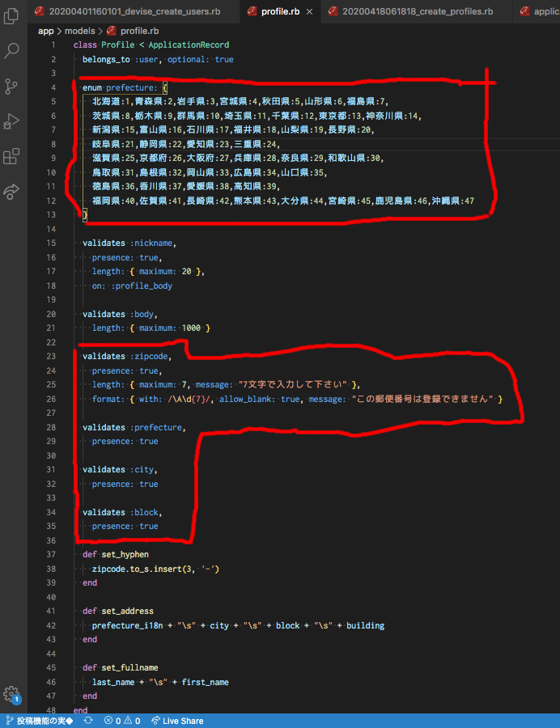
Task: Open the Explorer view in activity bar
Action: pyautogui.click(x=11, y=16)
